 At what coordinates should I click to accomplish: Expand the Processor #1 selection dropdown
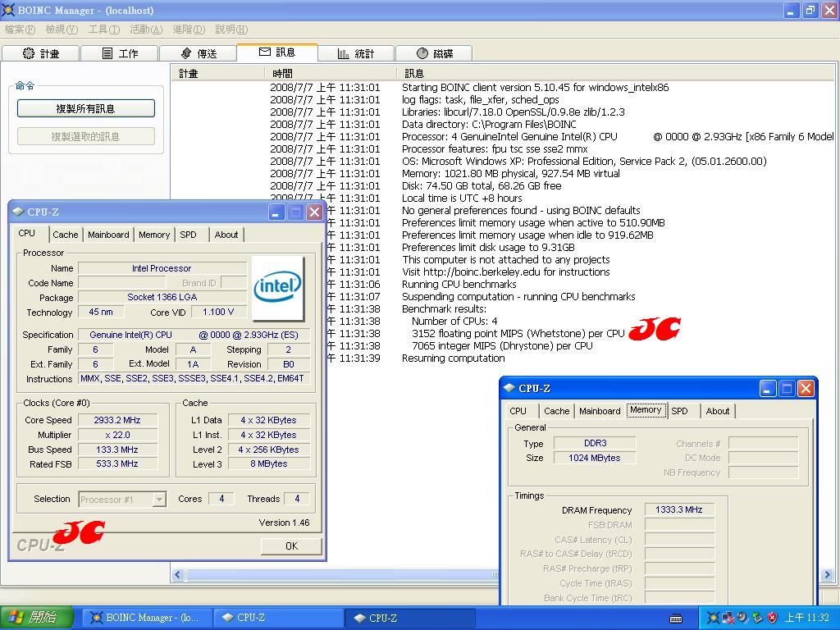(159, 500)
